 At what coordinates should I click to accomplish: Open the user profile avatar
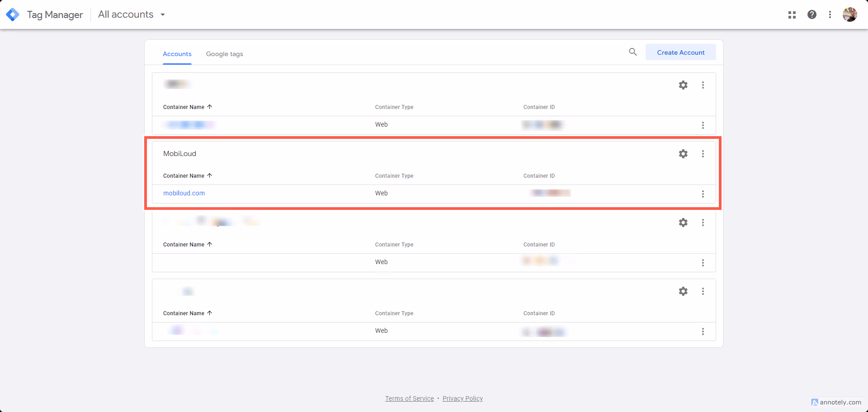point(850,14)
